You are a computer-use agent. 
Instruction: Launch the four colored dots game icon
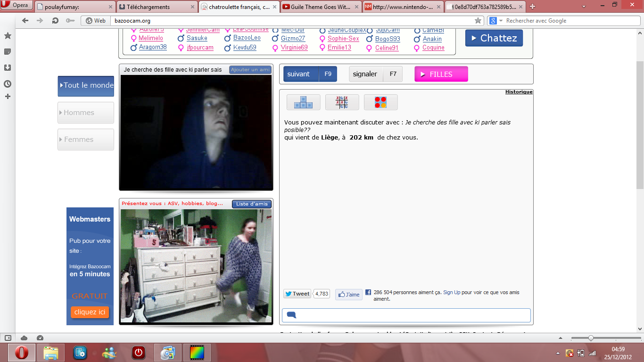click(x=380, y=102)
